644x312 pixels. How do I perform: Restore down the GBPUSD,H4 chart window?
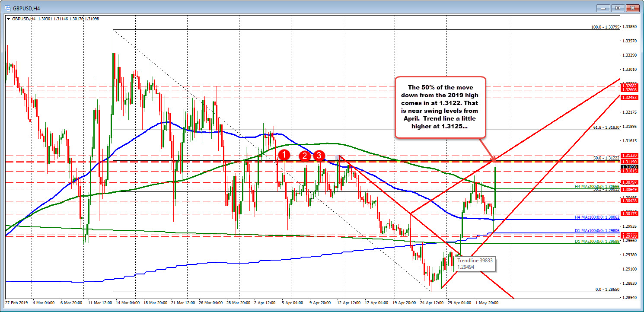[618, 8]
